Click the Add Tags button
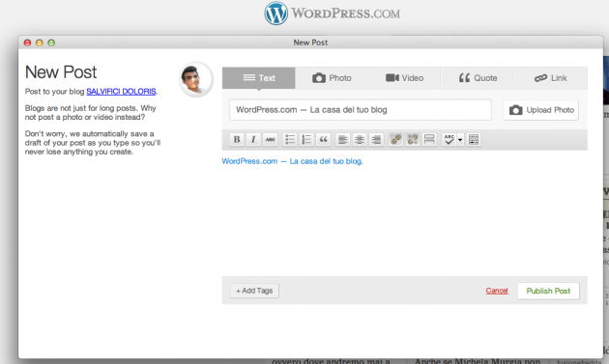The image size is (609, 364). click(254, 291)
